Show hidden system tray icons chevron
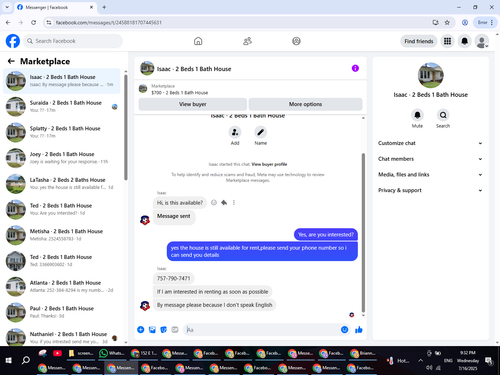The image size is (500, 375). tap(420, 360)
